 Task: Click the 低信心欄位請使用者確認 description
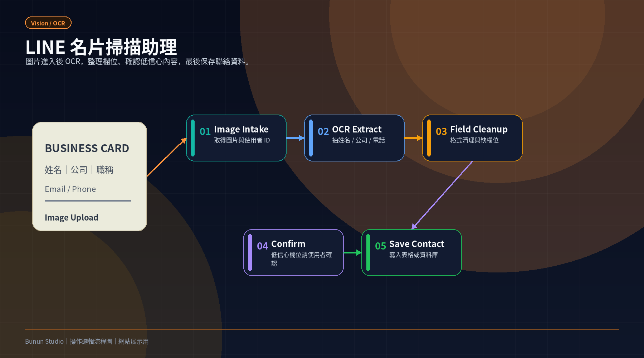click(302, 259)
